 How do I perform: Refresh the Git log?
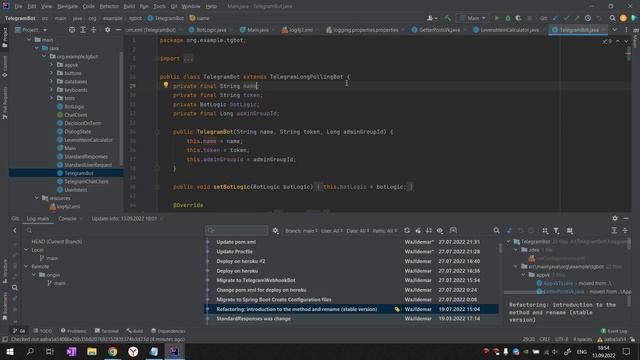click(x=407, y=231)
